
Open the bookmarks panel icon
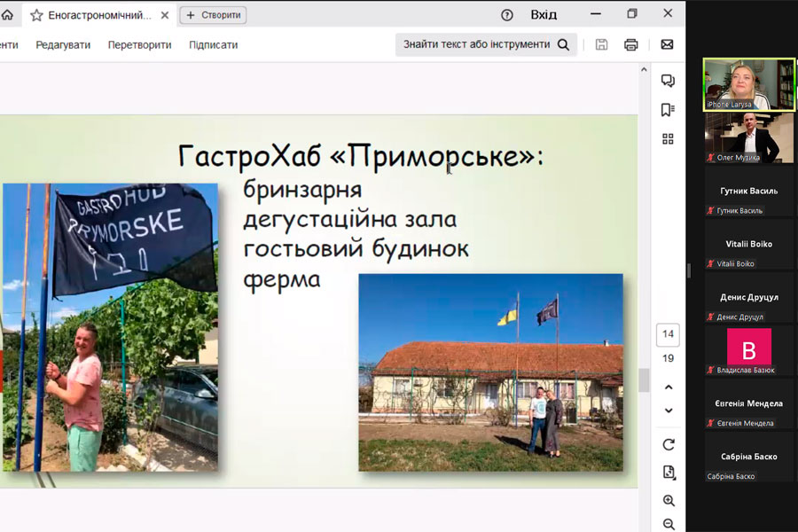tap(668, 110)
